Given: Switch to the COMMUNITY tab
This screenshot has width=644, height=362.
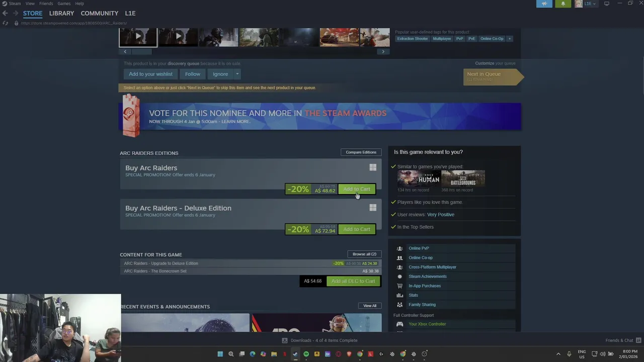Looking at the screenshot, I should [100, 13].
